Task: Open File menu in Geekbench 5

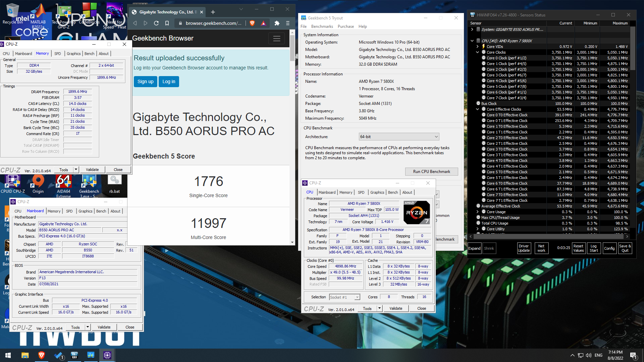Action: point(304,26)
